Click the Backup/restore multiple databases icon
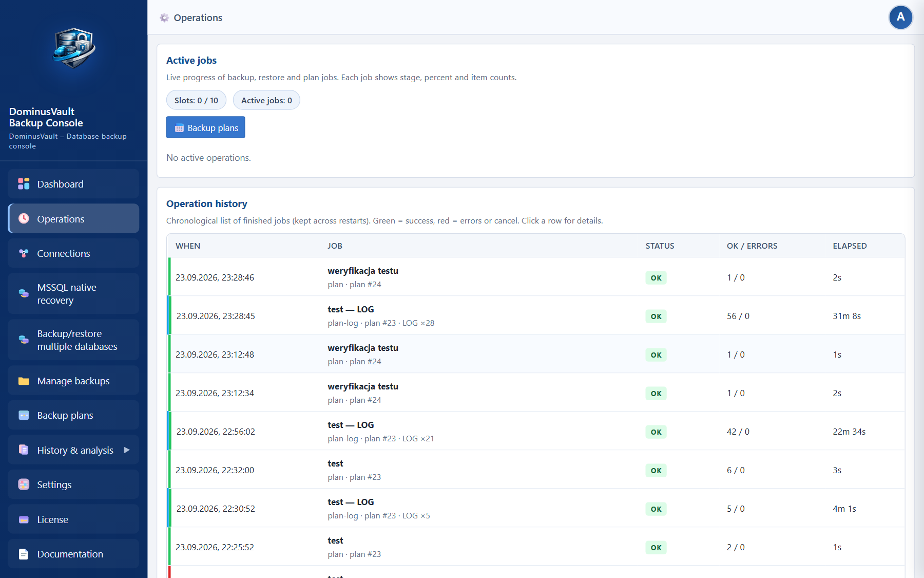Screen dimensions: 924x578 point(24,340)
